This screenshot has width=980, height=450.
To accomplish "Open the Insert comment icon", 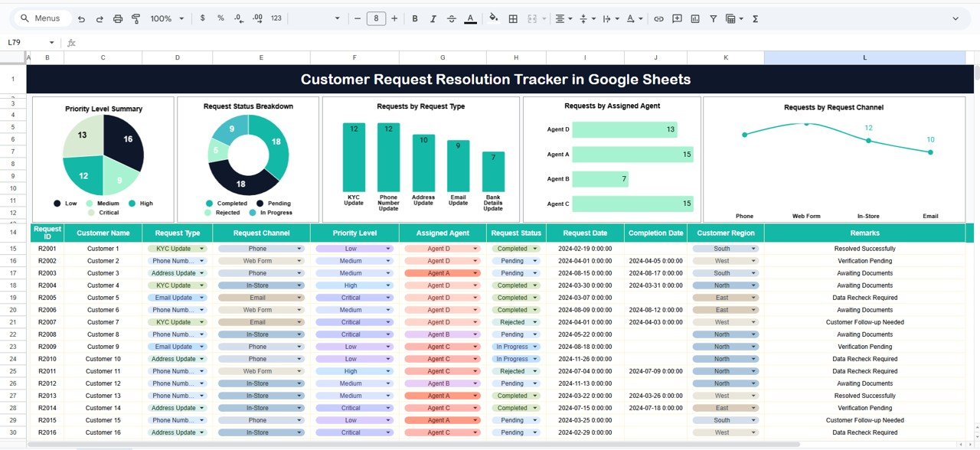I will 677,18.
